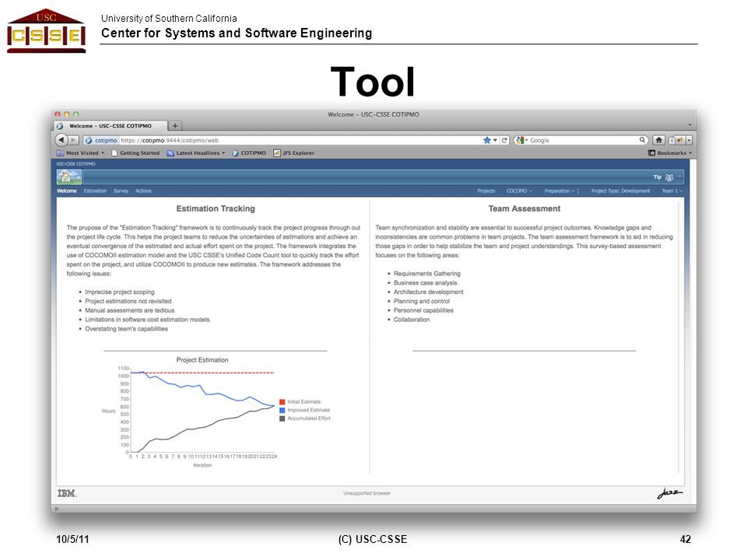Click the Getting Started bookmark
This screenshot has height=560, width=747.
pyautogui.click(x=135, y=153)
